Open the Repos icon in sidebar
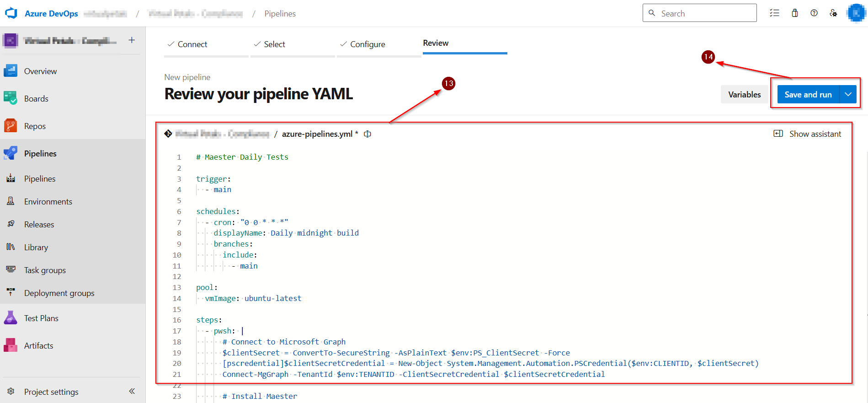 [11, 126]
